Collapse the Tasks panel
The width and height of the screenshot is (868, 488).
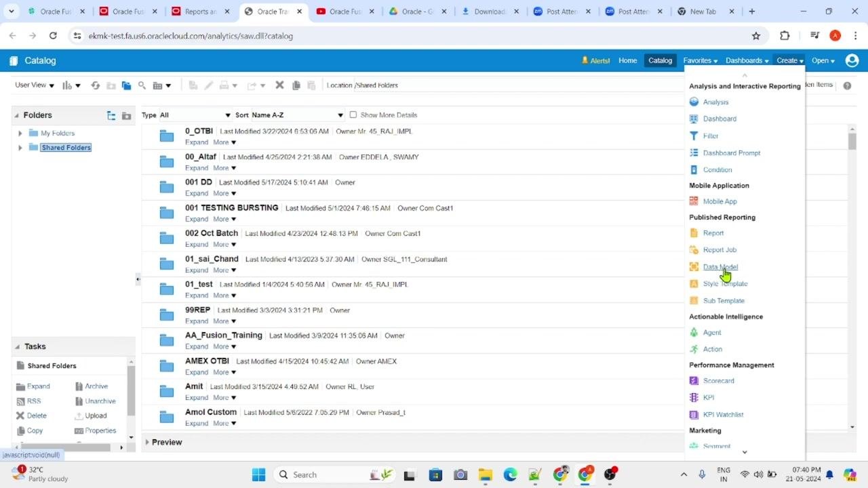pyautogui.click(x=18, y=347)
